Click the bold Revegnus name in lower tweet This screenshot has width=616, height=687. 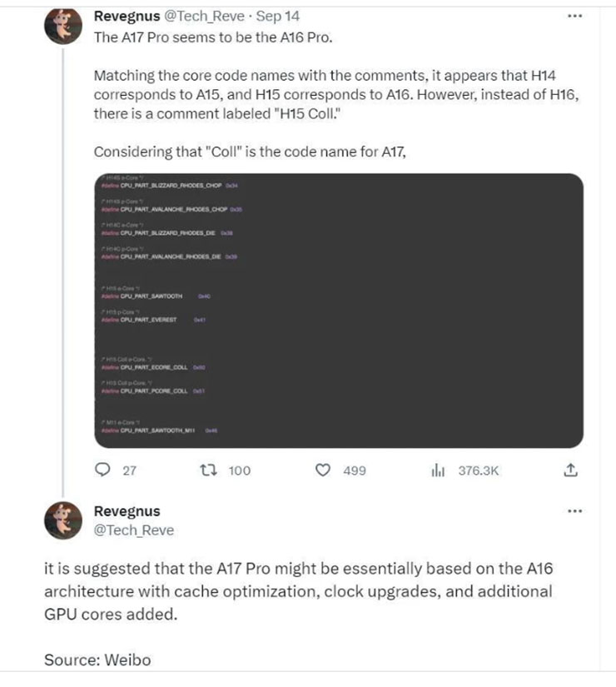coord(127,511)
